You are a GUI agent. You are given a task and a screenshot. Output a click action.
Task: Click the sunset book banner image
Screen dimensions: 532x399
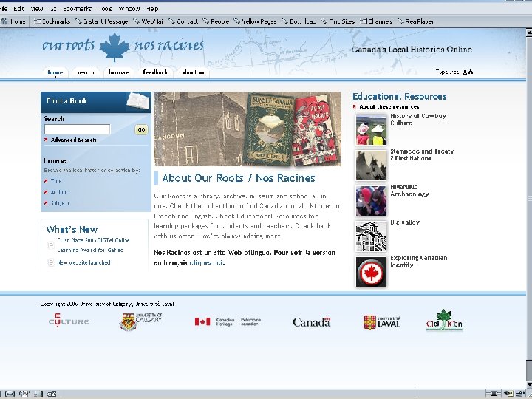click(248, 129)
